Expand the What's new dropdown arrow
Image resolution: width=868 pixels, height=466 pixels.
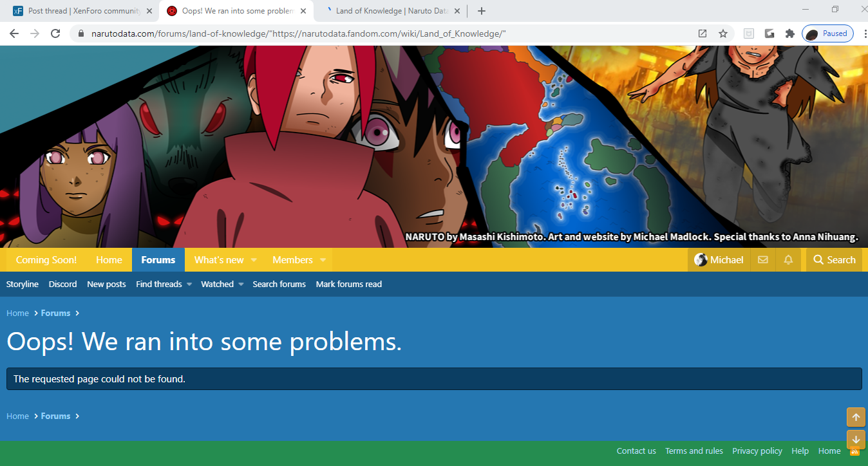254,260
